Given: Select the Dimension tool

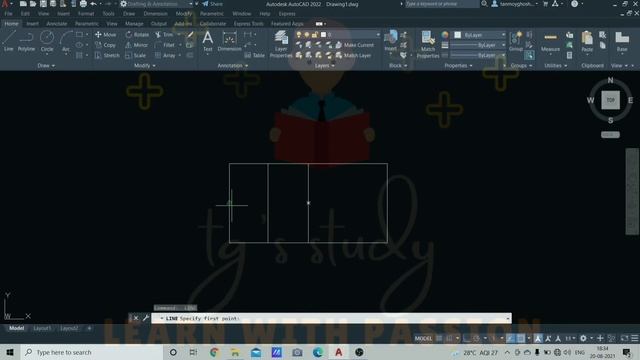Looking at the screenshot, I should [x=229, y=41].
